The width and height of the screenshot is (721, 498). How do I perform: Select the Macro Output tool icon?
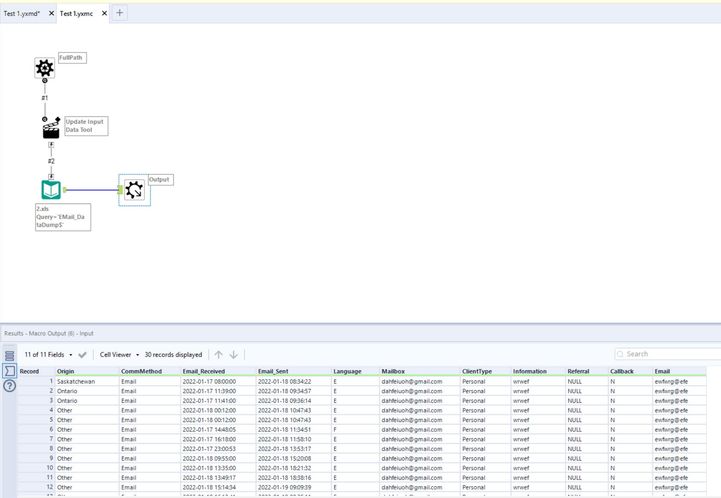(134, 189)
